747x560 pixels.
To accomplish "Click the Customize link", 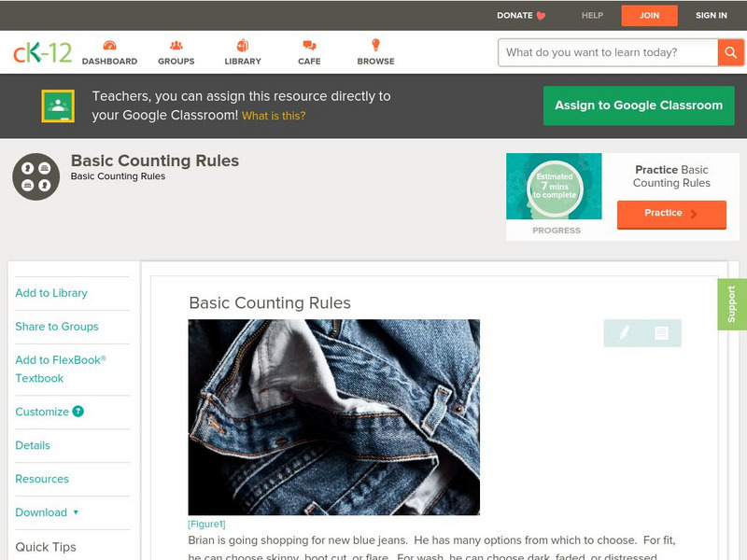I will (x=42, y=412).
